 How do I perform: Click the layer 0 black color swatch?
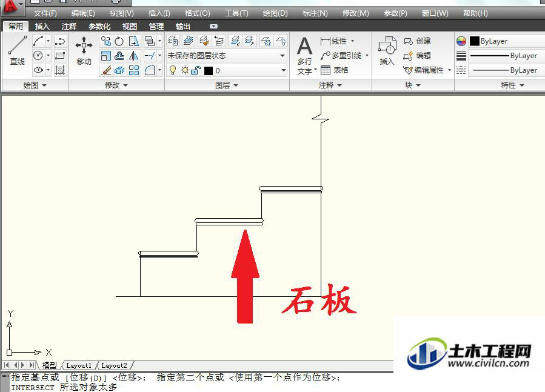tap(208, 71)
